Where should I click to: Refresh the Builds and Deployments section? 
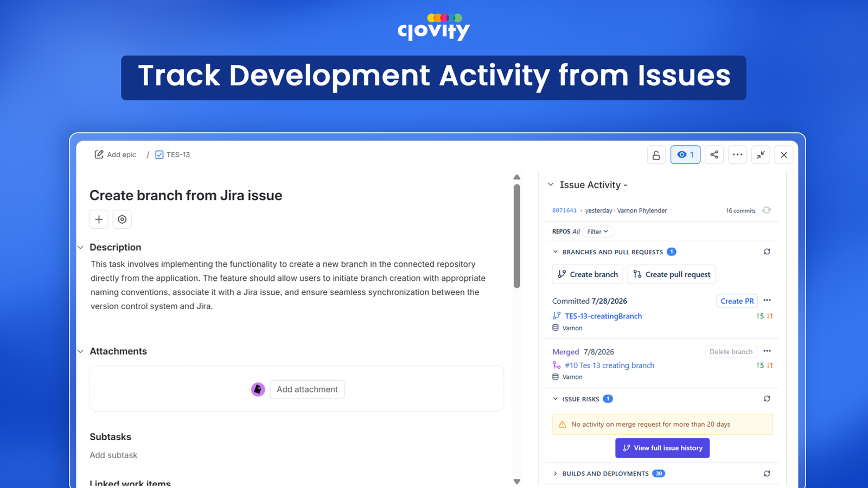point(767,473)
